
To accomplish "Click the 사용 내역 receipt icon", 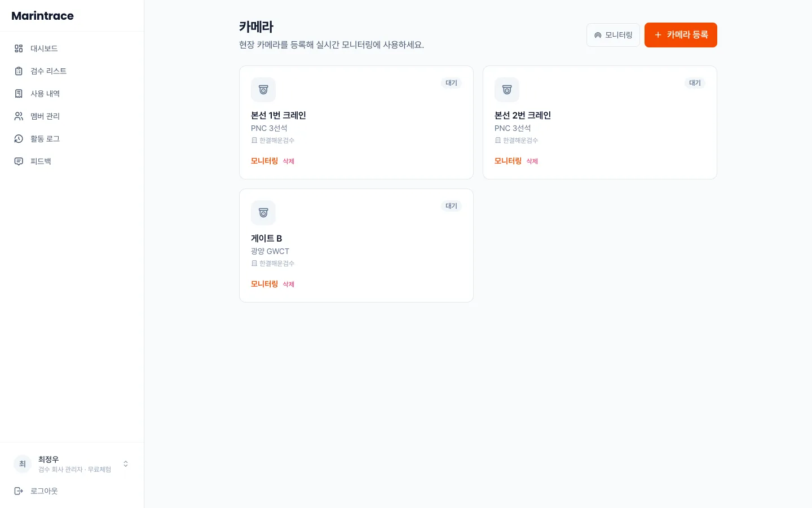I will click(19, 94).
